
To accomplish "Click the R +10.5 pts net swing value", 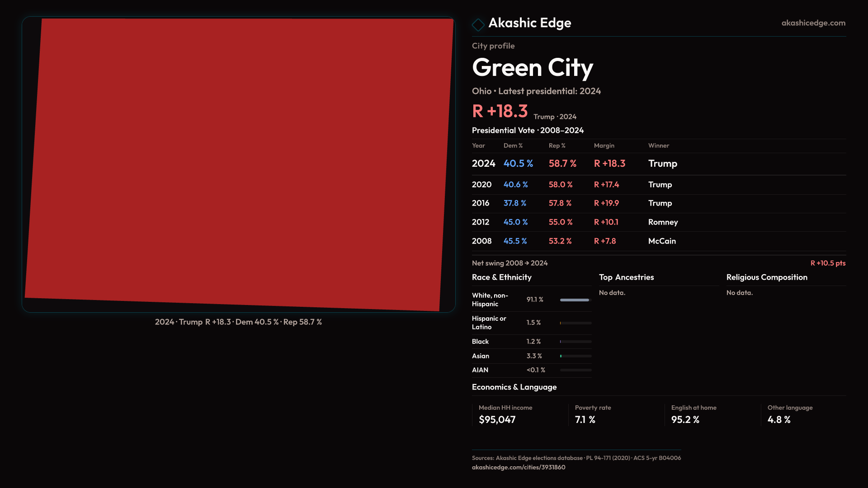I will pos(827,263).
